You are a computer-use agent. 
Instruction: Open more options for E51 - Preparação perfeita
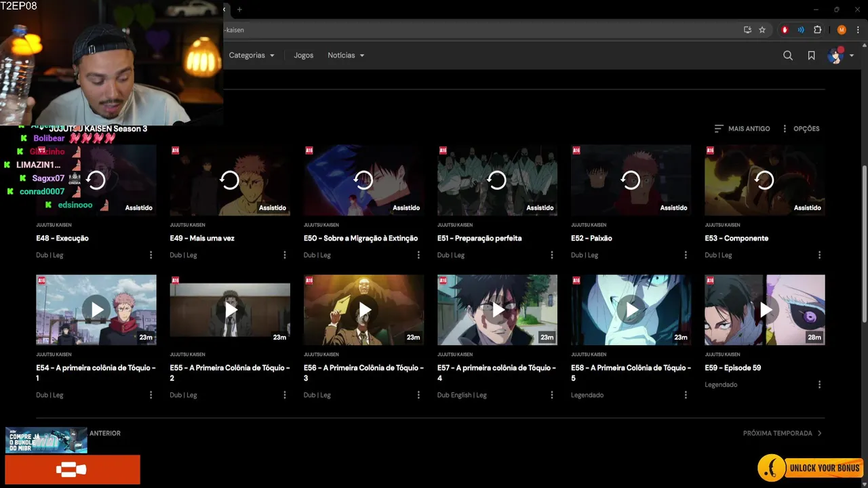click(551, 255)
